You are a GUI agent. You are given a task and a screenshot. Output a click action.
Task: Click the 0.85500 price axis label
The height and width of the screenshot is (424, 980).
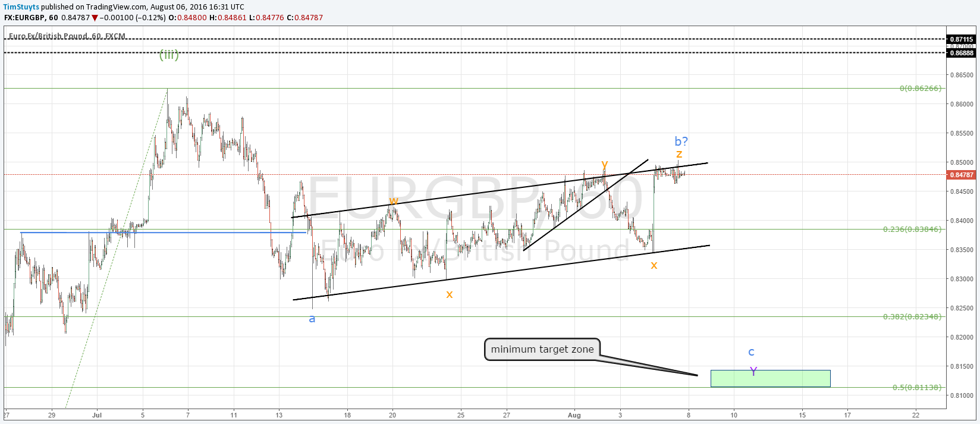(962, 134)
